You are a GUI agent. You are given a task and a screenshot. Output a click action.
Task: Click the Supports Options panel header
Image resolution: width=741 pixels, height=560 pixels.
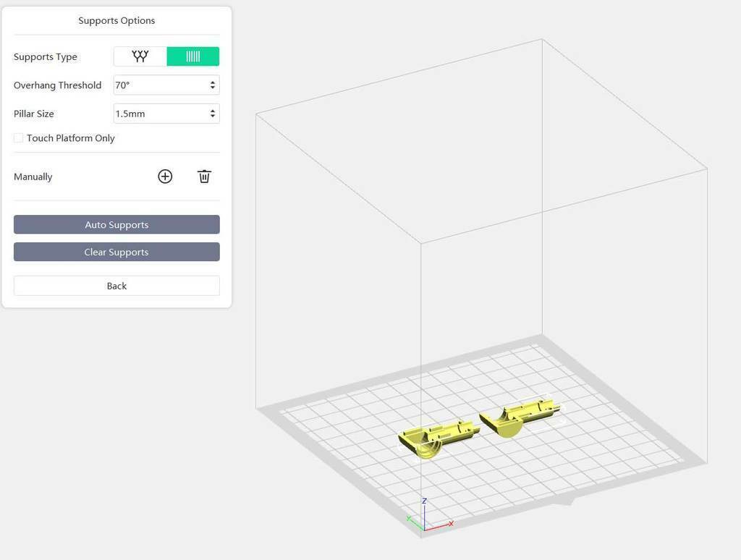point(117,20)
